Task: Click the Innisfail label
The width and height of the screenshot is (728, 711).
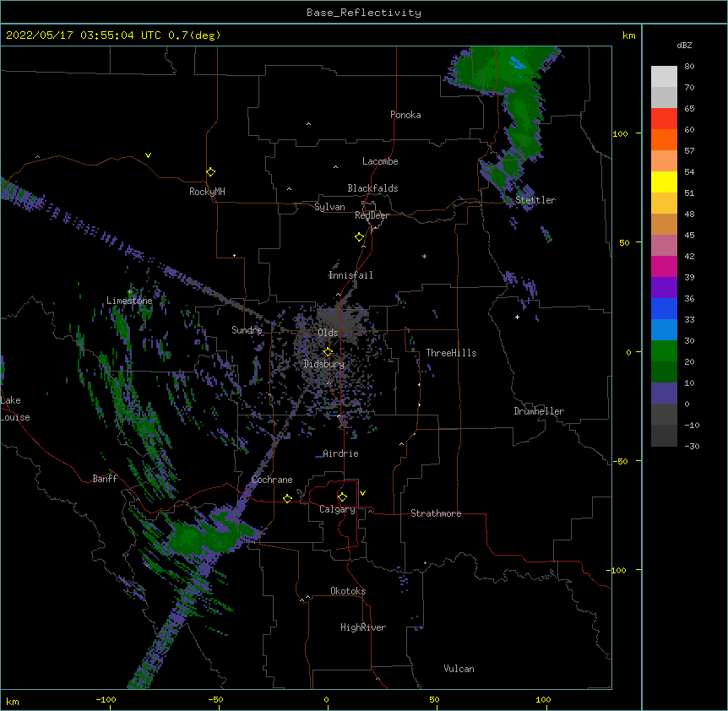Action: (x=350, y=275)
